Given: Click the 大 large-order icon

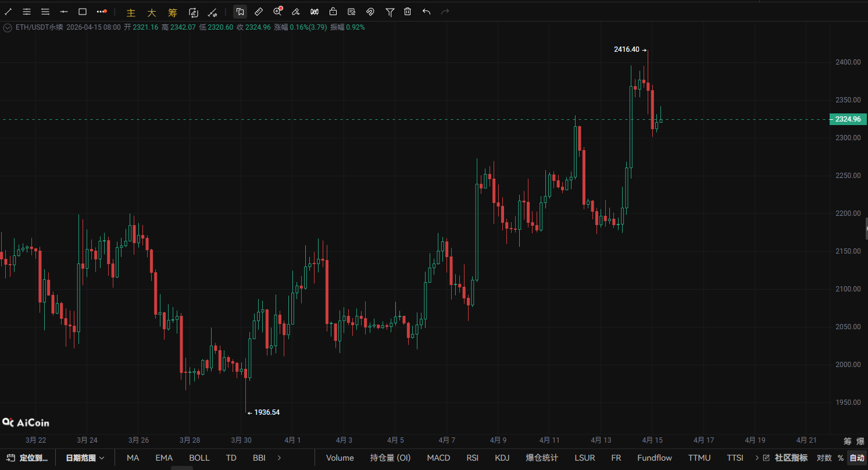Looking at the screenshot, I should (152, 12).
